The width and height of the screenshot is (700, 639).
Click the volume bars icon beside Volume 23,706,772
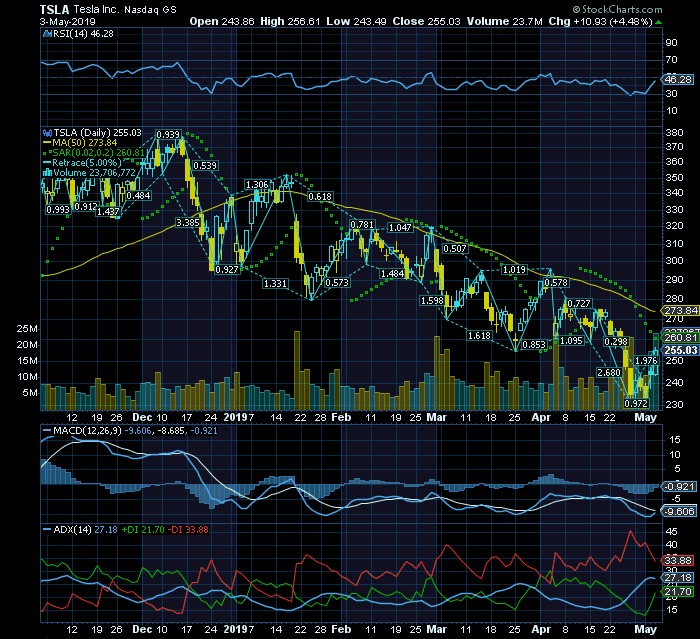(x=47, y=173)
